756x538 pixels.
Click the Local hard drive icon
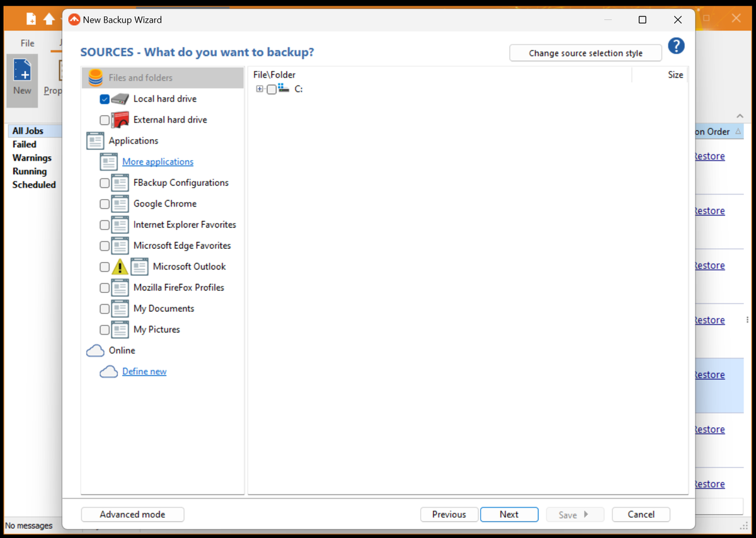point(119,98)
